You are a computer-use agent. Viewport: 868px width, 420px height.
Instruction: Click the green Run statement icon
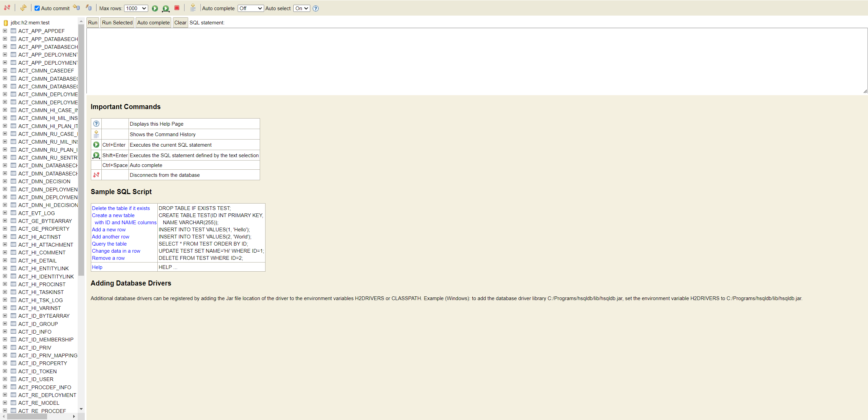(x=155, y=8)
